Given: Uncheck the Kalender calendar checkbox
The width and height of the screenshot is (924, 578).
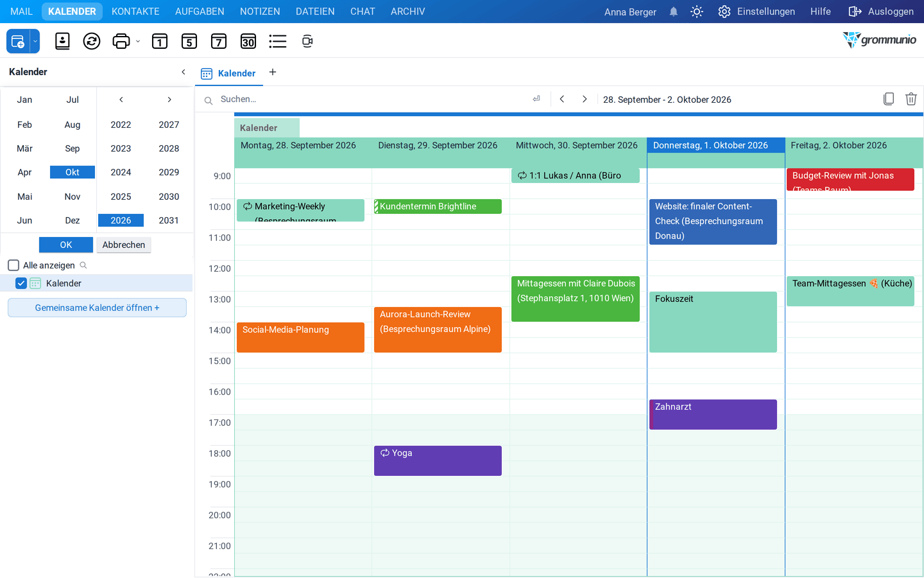Looking at the screenshot, I should (21, 283).
